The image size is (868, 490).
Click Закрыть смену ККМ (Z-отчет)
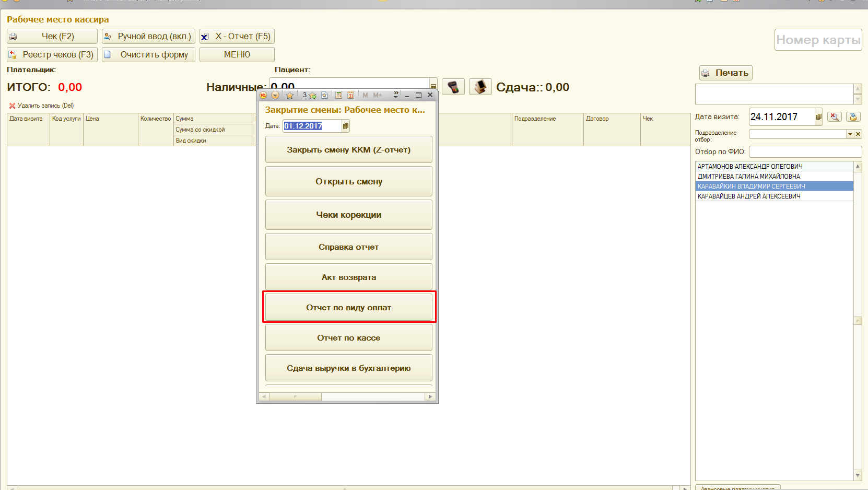(x=348, y=150)
